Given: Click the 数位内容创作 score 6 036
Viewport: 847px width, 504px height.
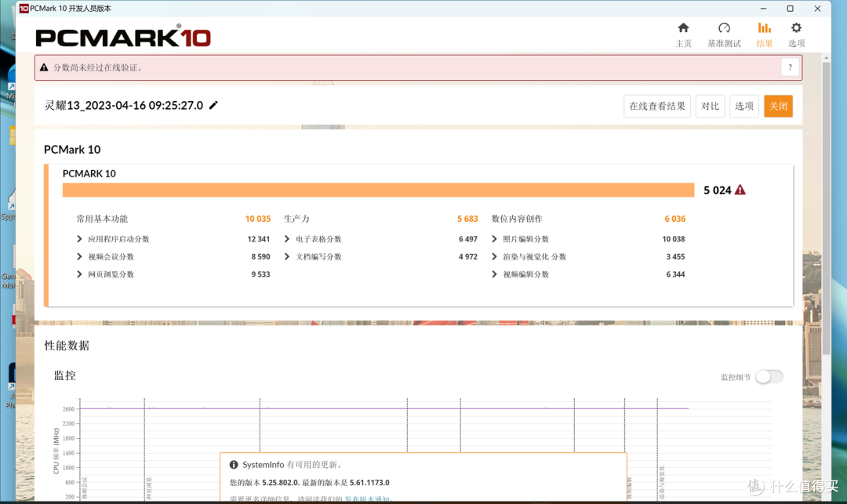Looking at the screenshot, I should (674, 219).
